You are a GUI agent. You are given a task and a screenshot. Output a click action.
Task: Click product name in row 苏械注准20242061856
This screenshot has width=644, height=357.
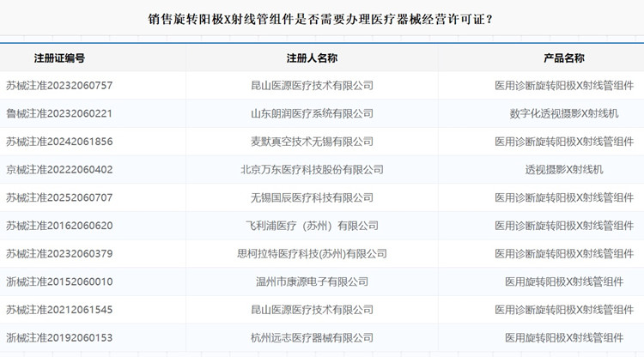pos(564,142)
